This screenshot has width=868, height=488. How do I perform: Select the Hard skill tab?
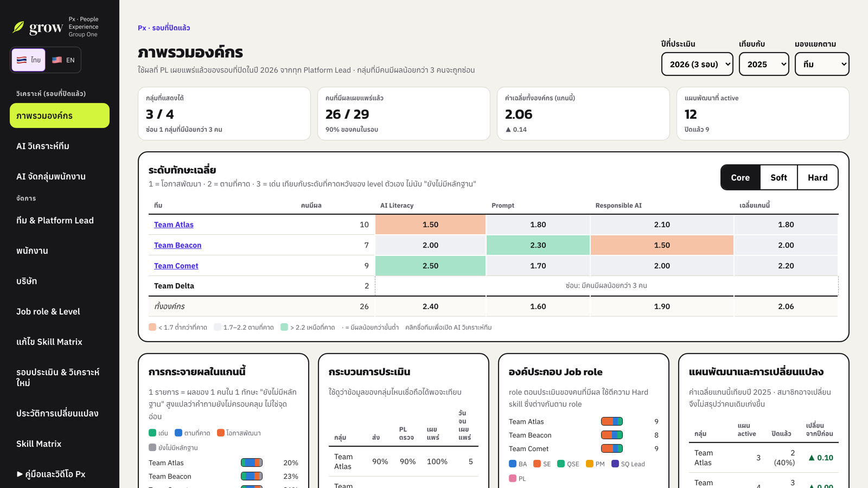pos(818,177)
